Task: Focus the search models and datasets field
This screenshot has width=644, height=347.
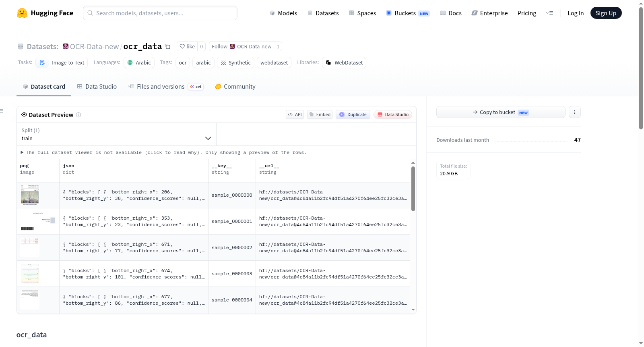Action: pos(160,13)
